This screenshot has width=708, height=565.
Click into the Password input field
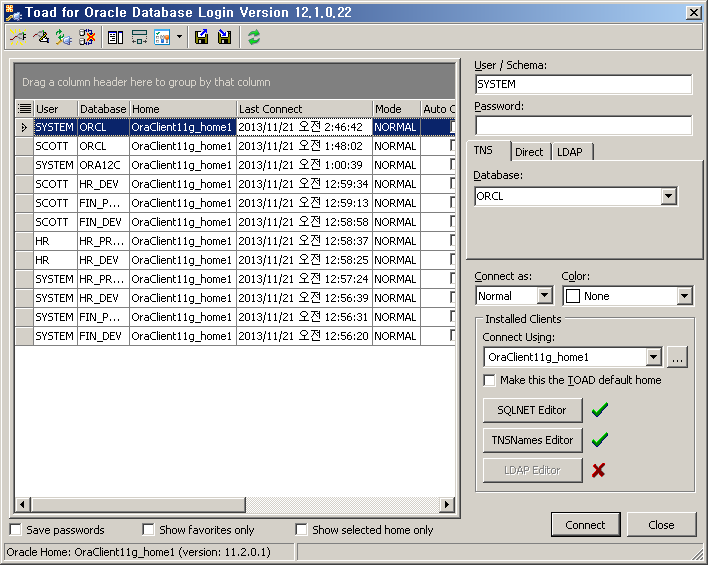point(583,125)
